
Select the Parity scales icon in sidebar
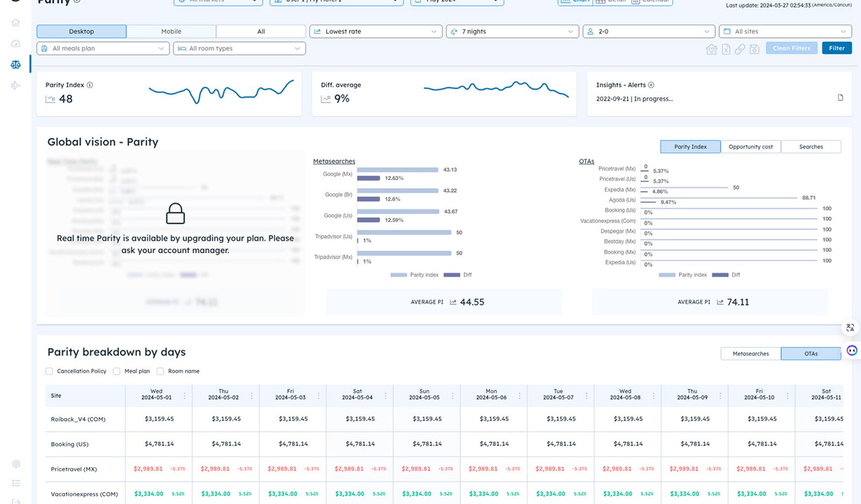pyautogui.click(x=16, y=65)
